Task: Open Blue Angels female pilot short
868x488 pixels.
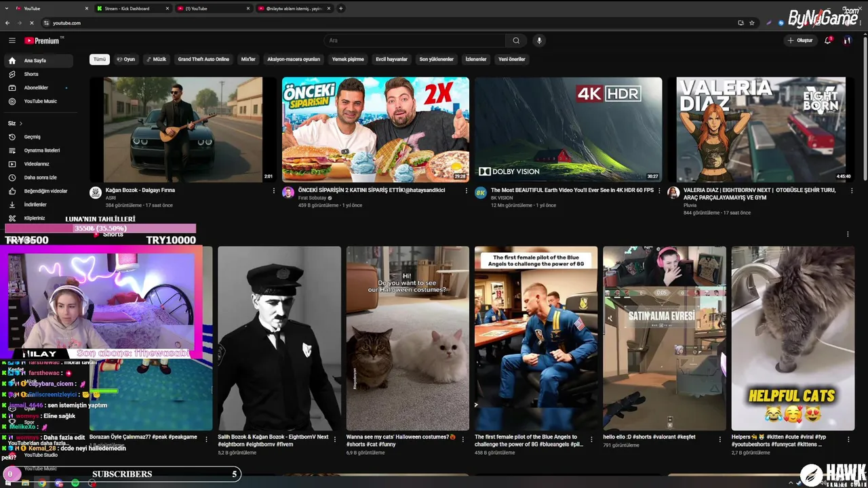Action: click(536, 338)
